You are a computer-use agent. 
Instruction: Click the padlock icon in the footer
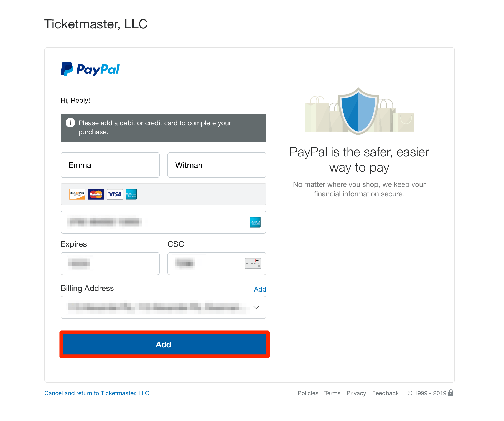click(451, 393)
